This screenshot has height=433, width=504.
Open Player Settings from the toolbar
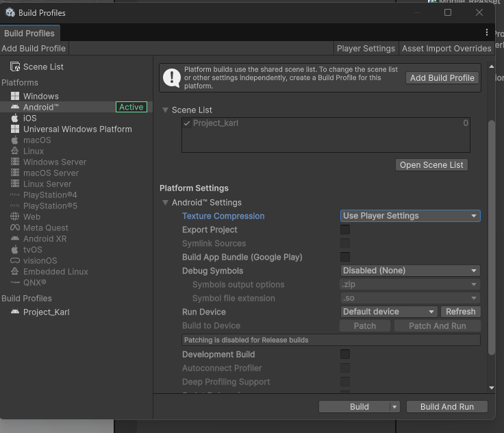(x=366, y=48)
